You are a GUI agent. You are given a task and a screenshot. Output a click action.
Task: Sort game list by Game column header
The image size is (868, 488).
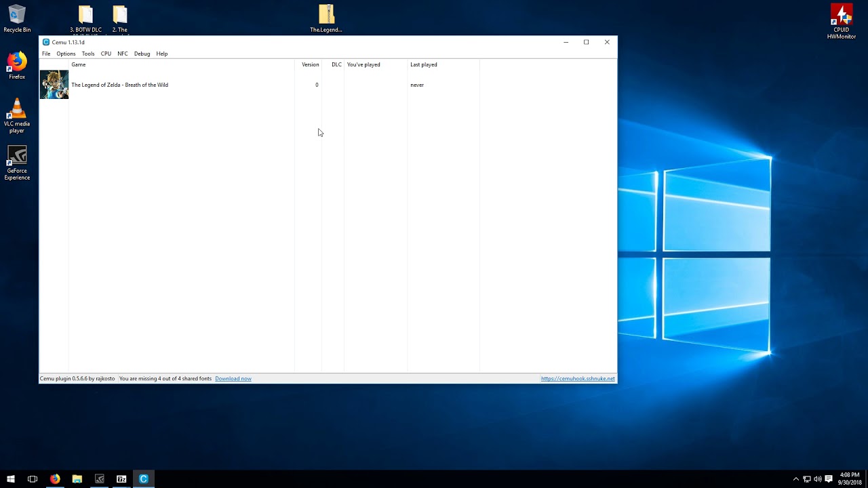coord(79,64)
